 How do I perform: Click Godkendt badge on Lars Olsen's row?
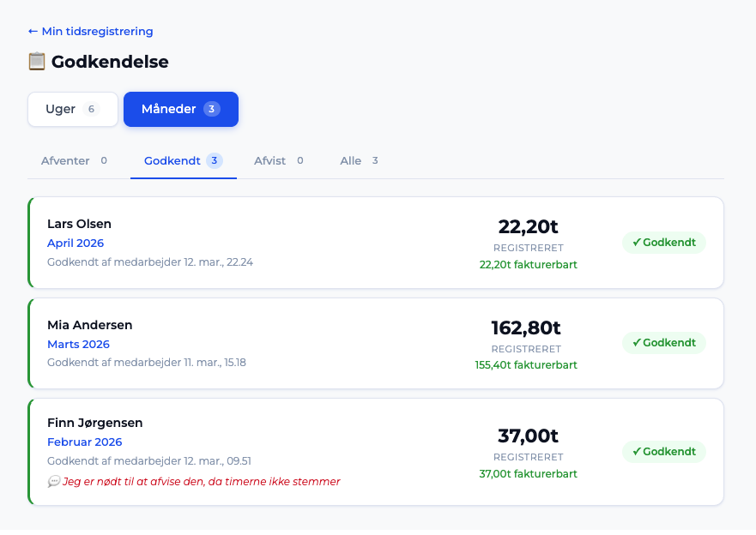pyautogui.click(x=663, y=243)
